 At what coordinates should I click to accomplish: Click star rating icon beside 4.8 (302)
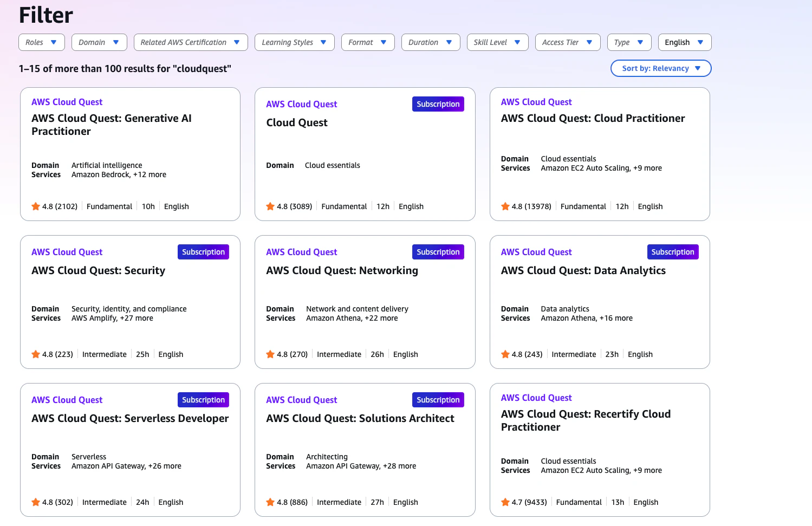[x=36, y=502]
